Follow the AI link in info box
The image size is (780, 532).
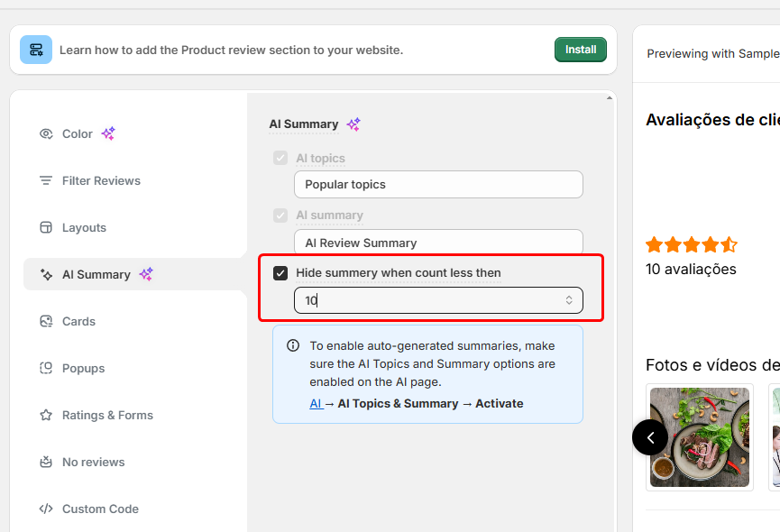click(x=316, y=404)
